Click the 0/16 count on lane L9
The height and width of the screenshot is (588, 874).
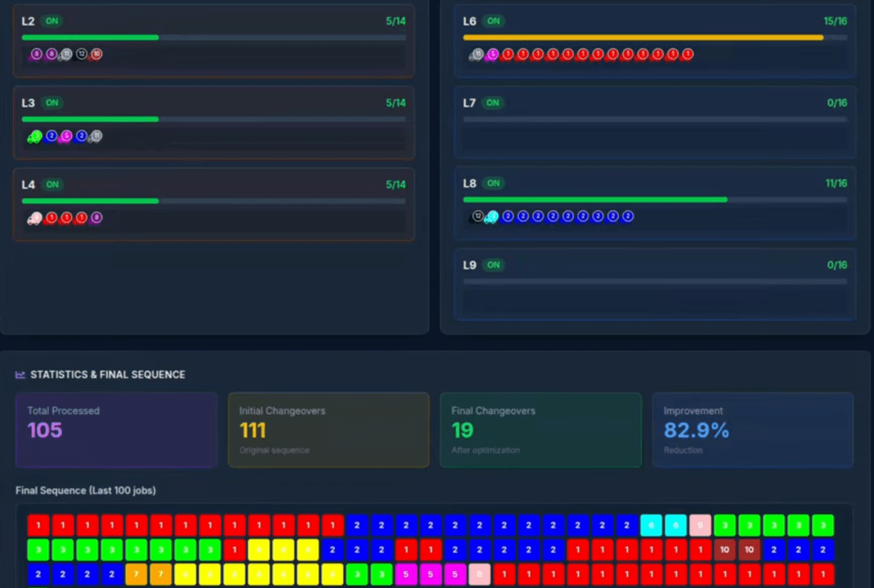[837, 265]
